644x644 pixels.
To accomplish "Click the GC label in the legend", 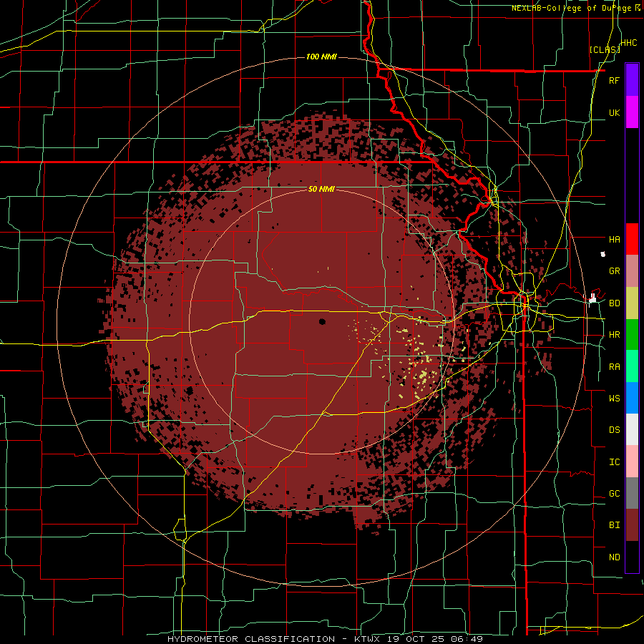I will click(614, 493).
